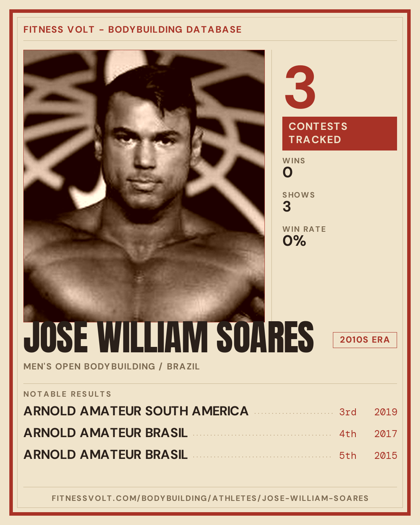Click Men's Open Bodybuilding / Brazil subtitle
The image size is (420, 525).
point(112,366)
